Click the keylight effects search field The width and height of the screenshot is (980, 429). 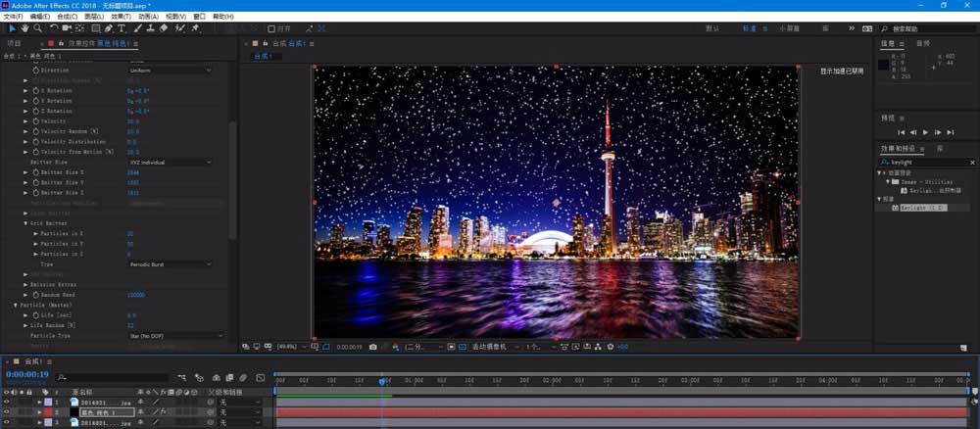point(926,162)
